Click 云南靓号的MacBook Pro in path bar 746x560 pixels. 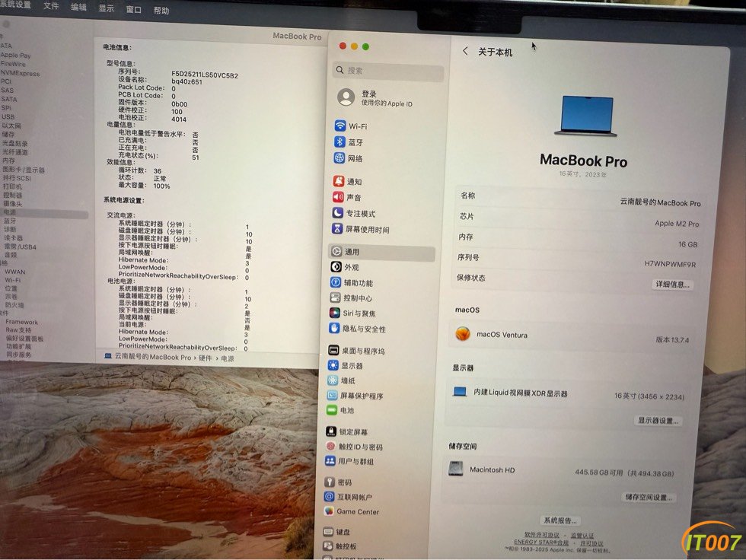[x=153, y=357]
